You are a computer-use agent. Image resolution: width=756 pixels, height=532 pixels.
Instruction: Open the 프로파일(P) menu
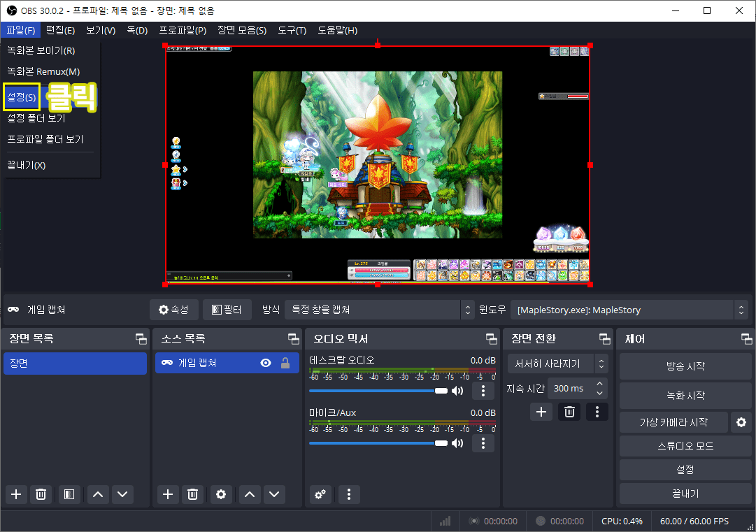[x=183, y=30]
